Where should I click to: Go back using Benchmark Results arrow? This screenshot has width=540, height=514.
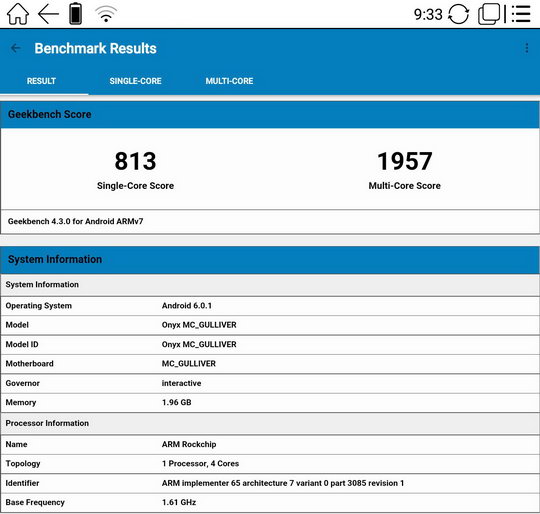point(15,48)
